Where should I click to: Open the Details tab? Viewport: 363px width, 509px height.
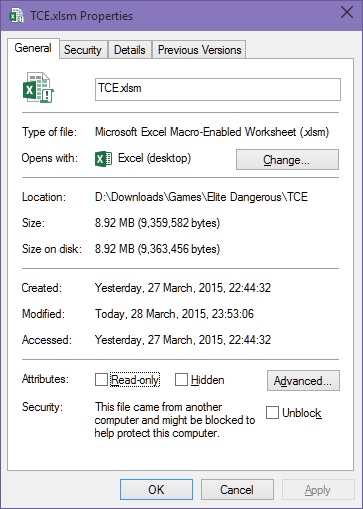point(130,50)
